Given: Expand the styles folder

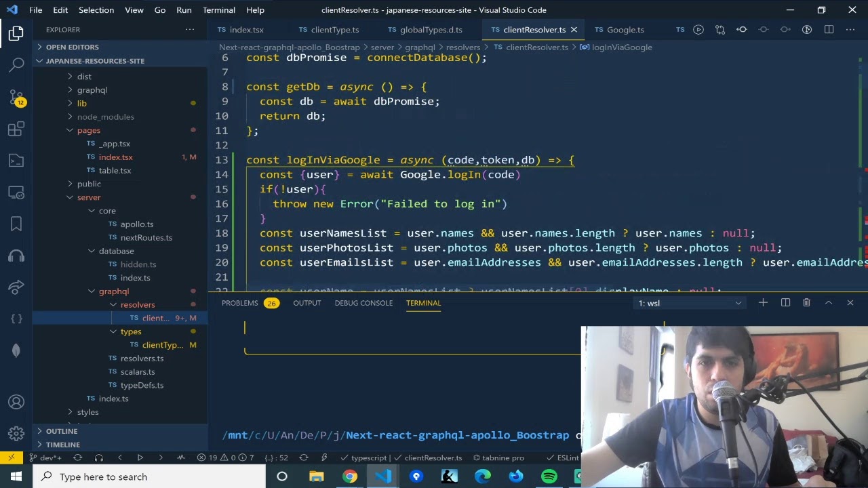Looking at the screenshot, I should (x=119, y=412).
